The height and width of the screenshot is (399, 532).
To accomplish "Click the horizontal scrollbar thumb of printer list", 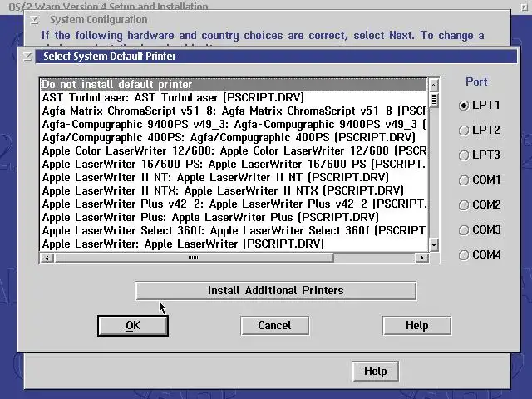I will tap(194, 258).
